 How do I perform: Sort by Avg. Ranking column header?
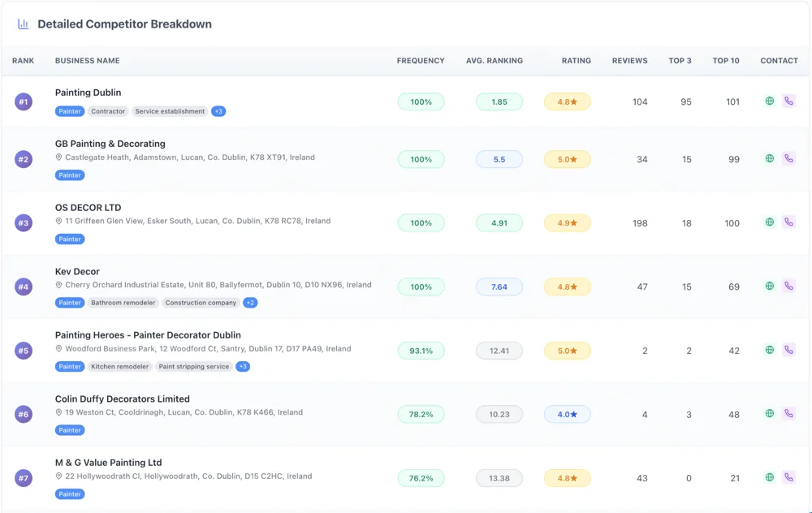tap(495, 61)
